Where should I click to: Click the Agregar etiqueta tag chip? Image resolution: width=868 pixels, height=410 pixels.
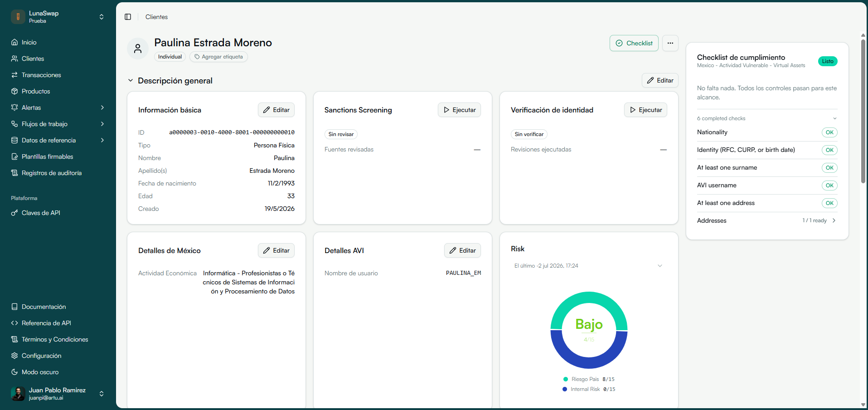(218, 57)
